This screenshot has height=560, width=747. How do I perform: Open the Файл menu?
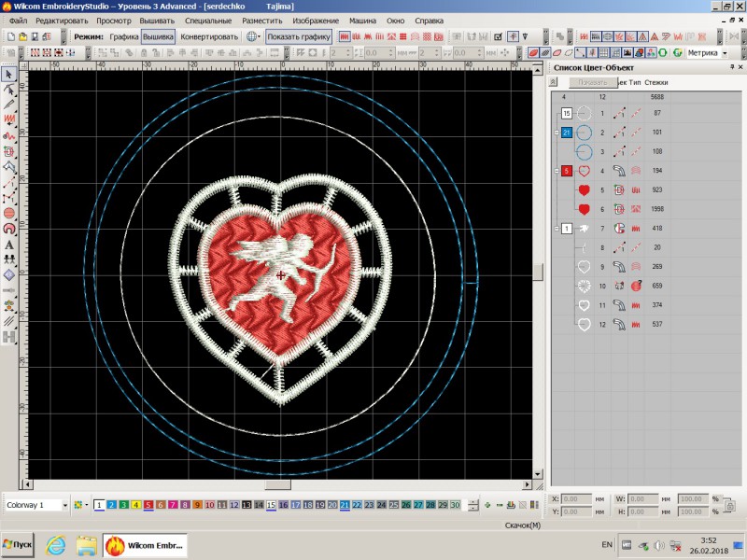(x=18, y=21)
